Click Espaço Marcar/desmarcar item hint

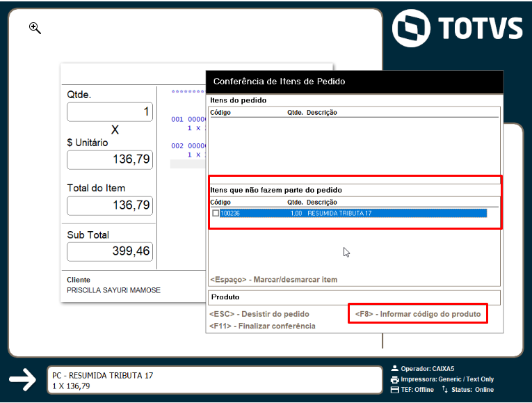coord(274,279)
